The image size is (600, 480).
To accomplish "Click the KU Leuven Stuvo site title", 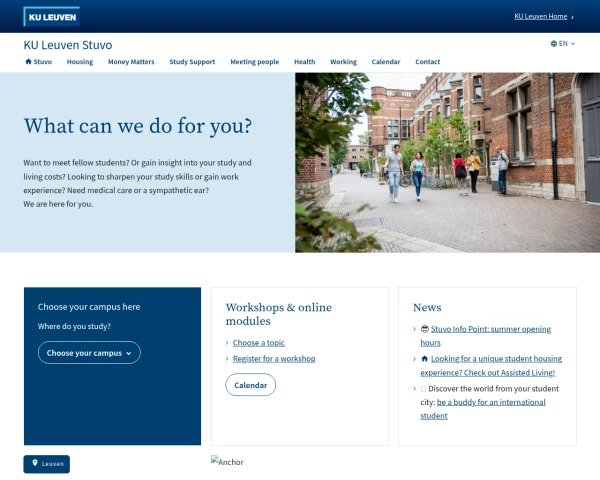I will click(x=68, y=45).
